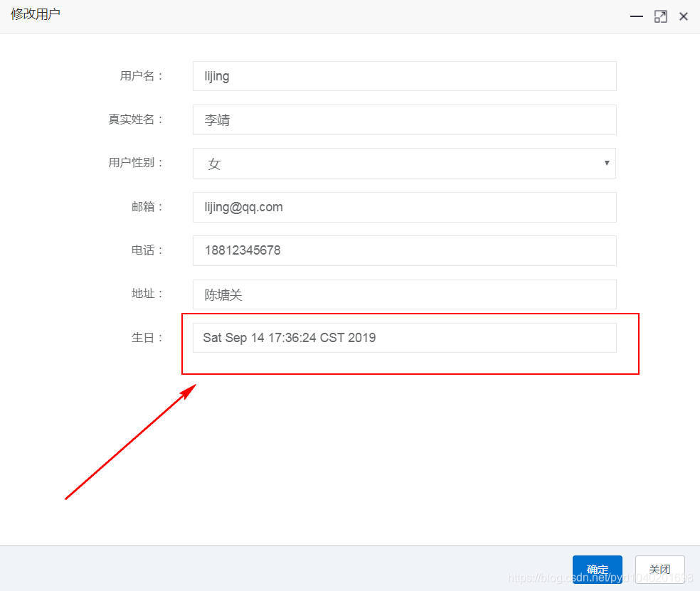Click the 生日 label

147,337
